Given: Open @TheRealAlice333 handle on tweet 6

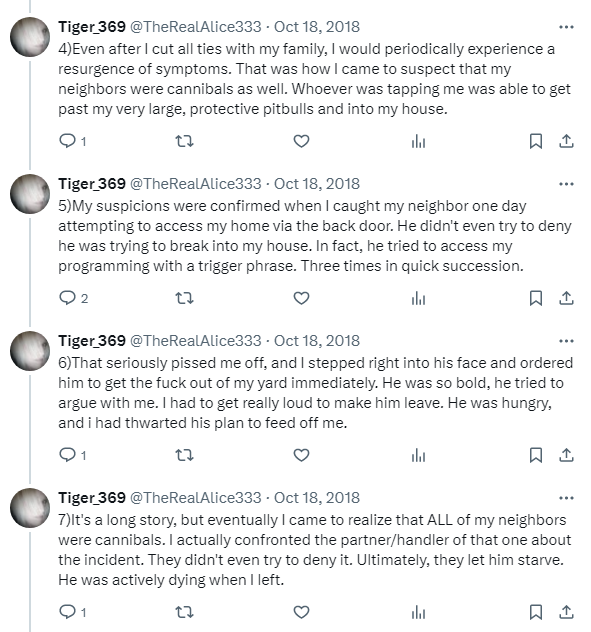Looking at the screenshot, I should tap(196, 341).
